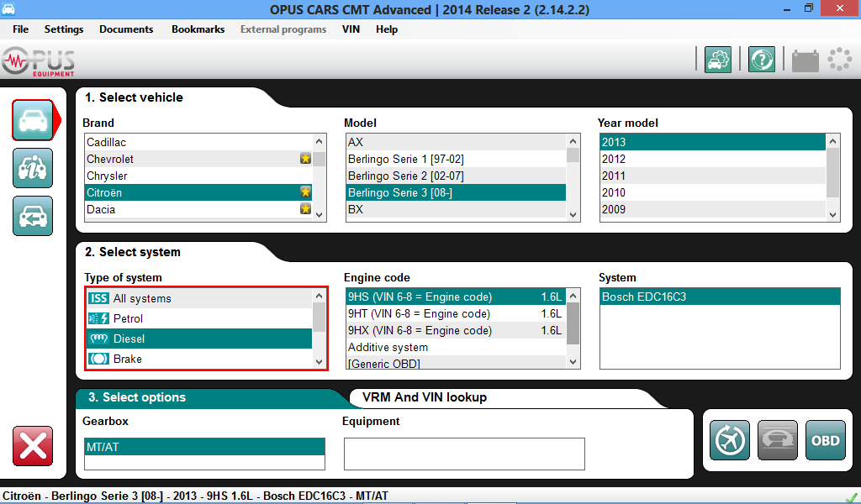861x504 pixels.
Task: Select MT/AT gearbox option
Action: click(x=205, y=447)
